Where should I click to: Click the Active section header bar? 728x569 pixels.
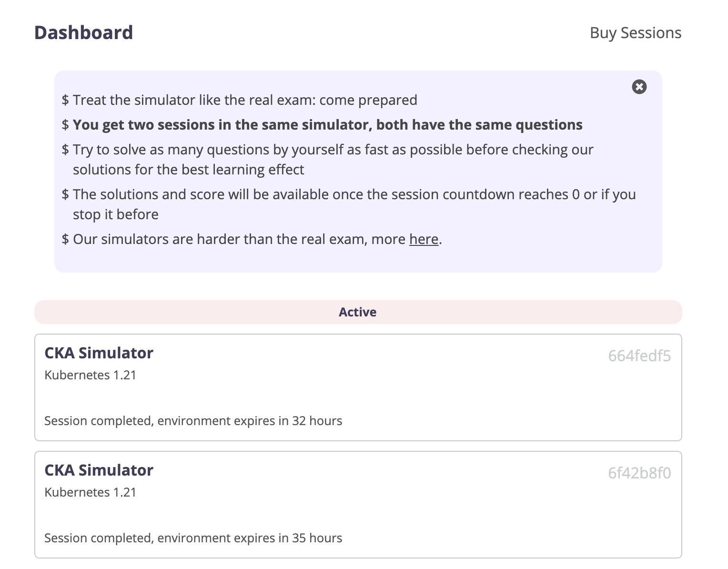pyautogui.click(x=358, y=312)
